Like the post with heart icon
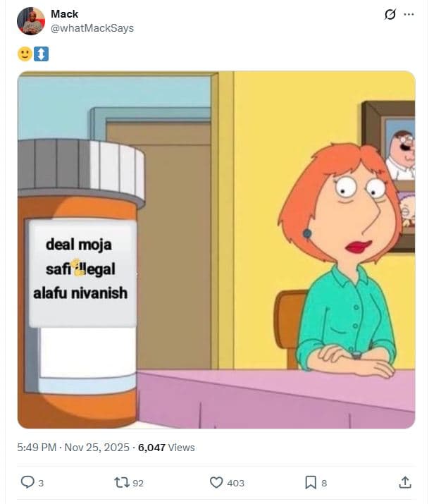 216,482
